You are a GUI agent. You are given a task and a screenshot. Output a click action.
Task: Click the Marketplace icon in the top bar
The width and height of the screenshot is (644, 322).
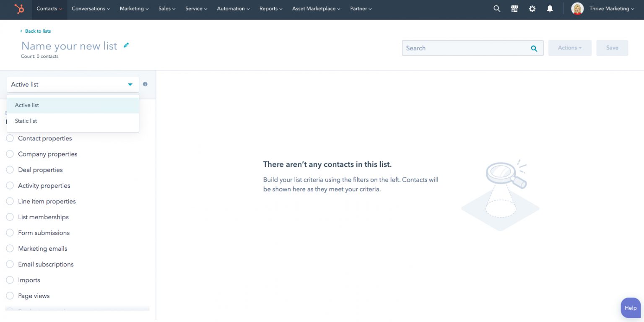(x=514, y=8)
